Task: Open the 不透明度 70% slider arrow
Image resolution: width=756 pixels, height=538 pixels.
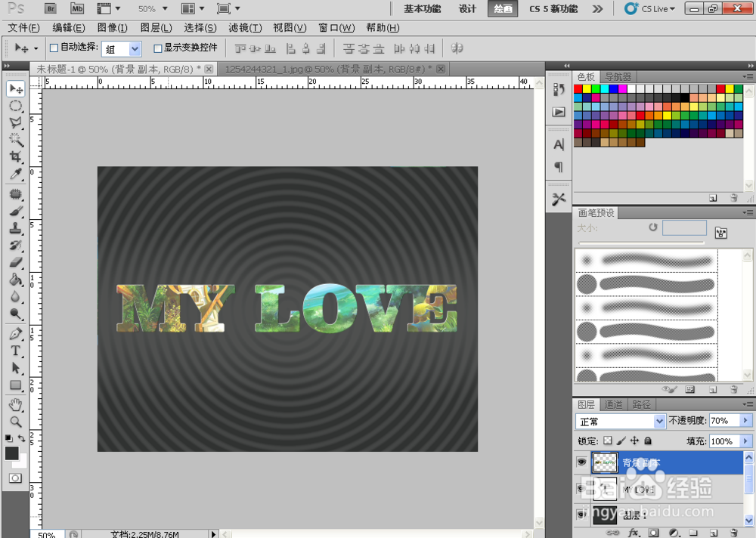Action: coord(745,421)
